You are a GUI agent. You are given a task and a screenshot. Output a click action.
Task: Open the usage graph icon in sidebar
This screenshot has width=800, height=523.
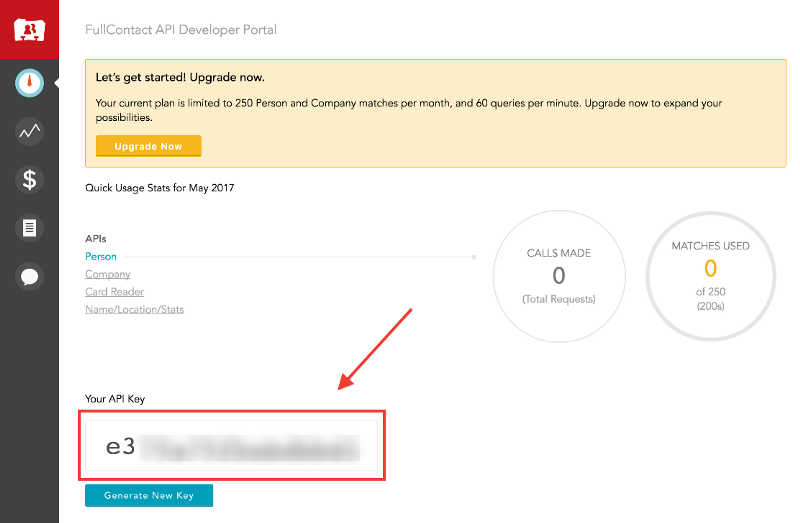point(30,131)
